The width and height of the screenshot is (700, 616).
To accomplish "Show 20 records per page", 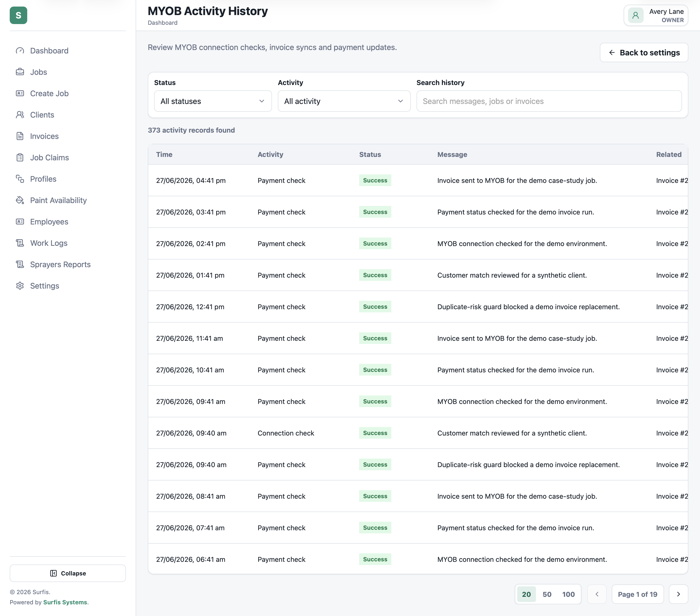I will 526,594.
